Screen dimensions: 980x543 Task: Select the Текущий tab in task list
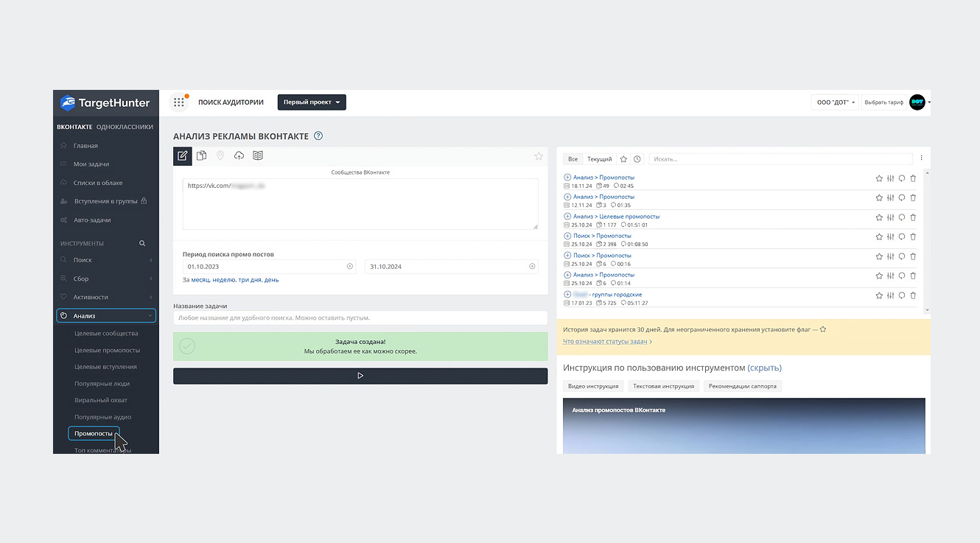[x=599, y=159]
